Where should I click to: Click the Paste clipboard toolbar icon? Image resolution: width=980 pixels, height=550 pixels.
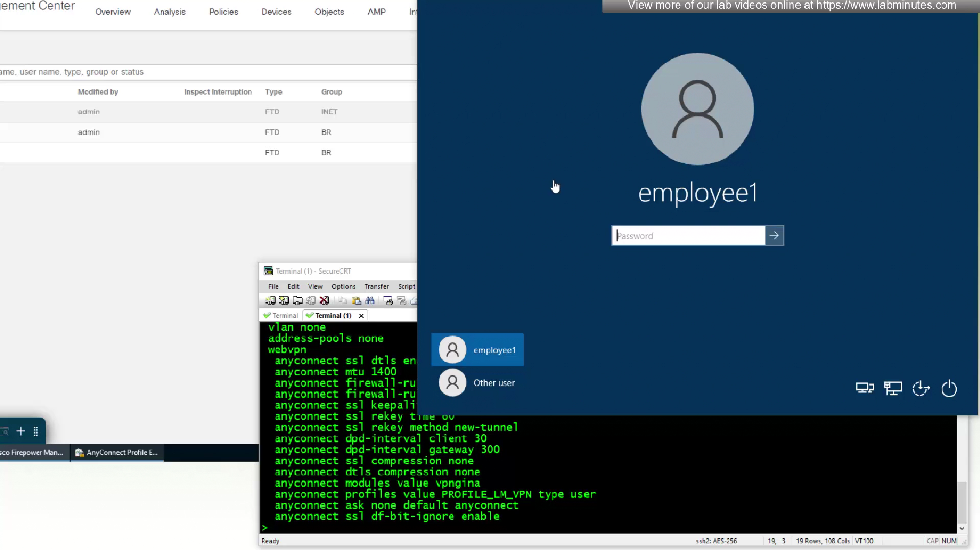pos(356,301)
